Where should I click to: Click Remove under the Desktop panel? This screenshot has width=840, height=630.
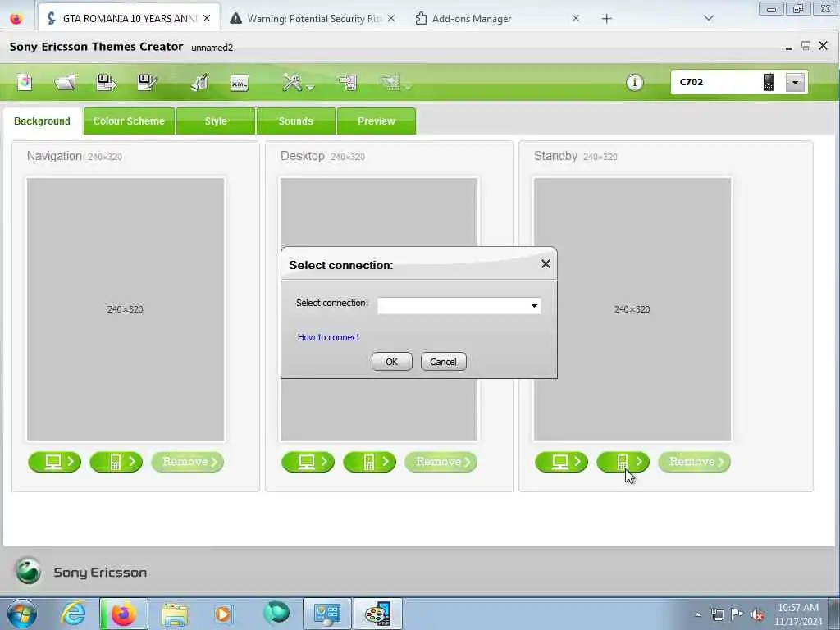[441, 462]
